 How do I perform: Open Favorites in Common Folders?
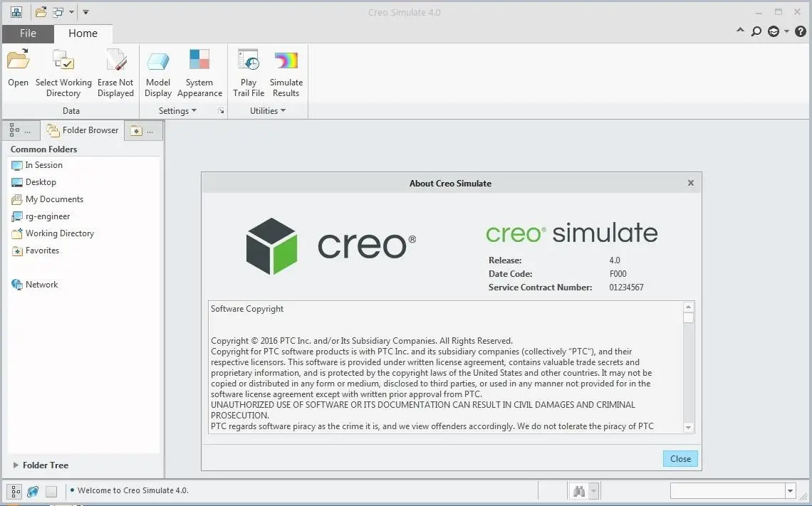click(x=35, y=251)
